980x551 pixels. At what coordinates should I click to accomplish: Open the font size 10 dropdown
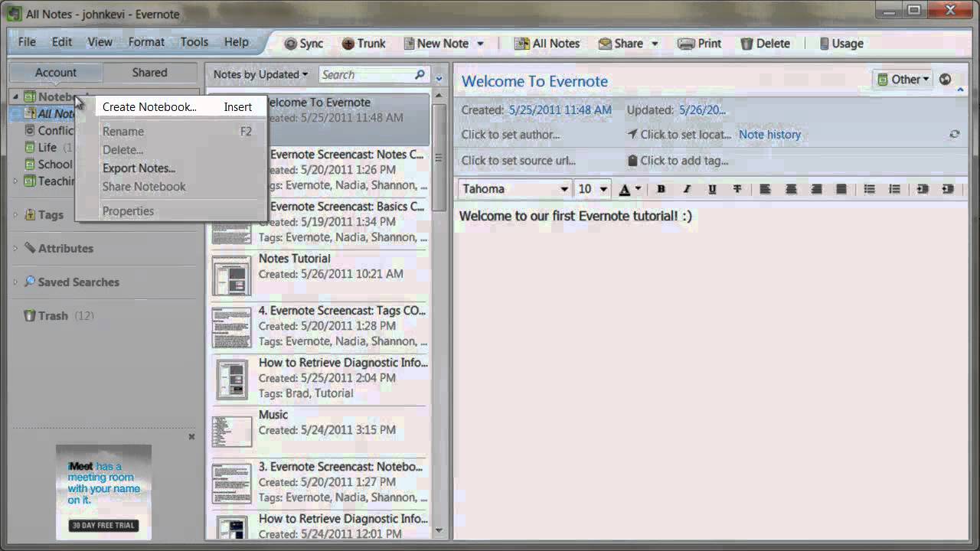[x=603, y=189]
